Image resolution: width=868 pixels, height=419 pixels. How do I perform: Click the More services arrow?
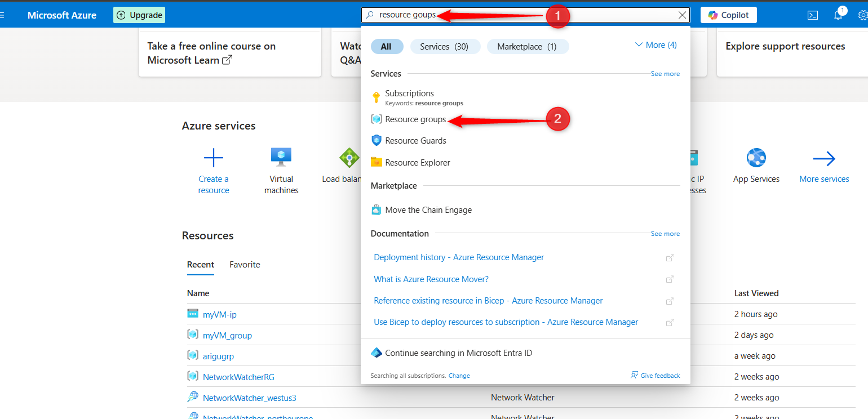(x=824, y=159)
